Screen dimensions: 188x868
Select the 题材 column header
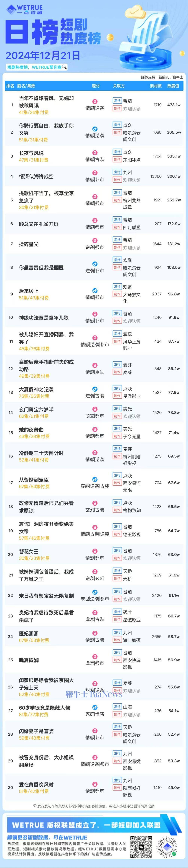click(96, 86)
